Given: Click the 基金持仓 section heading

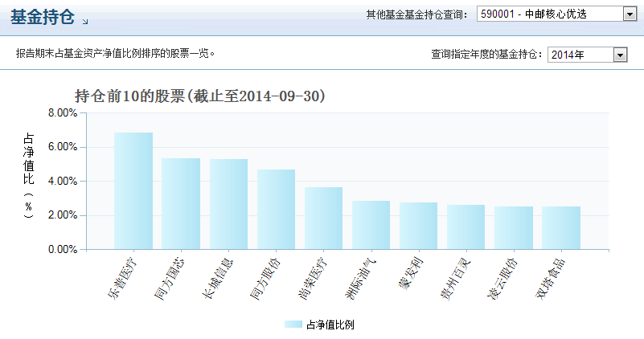Looking at the screenshot, I should pyautogui.click(x=43, y=18).
